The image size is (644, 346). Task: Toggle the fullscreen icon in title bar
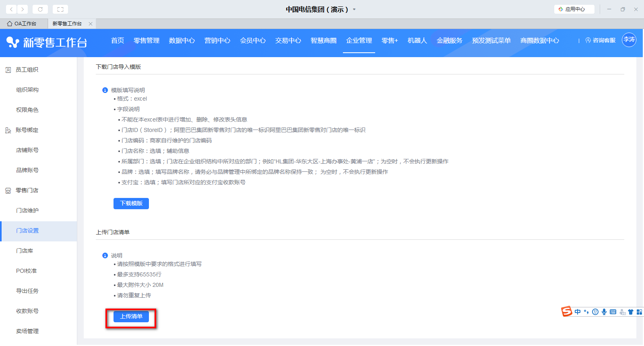pyautogui.click(x=60, y=9)
